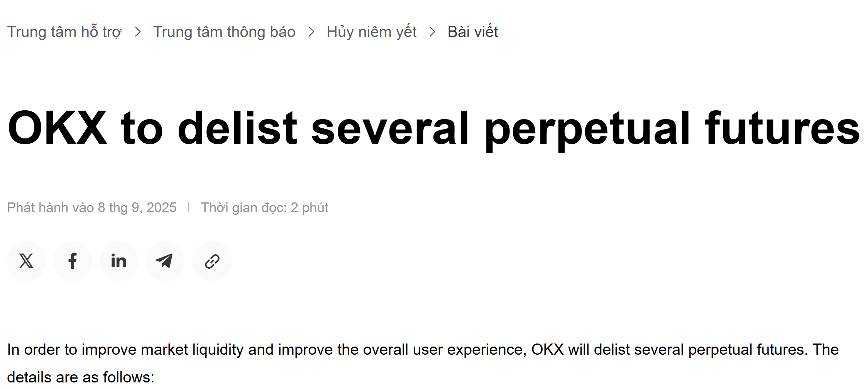
Task: Share the article on LinkedIn
Action: [119, 261]
